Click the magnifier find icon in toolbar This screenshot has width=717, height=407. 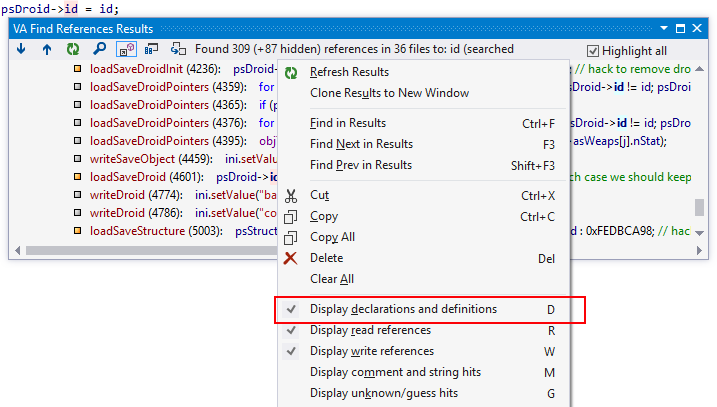(99, 49)
